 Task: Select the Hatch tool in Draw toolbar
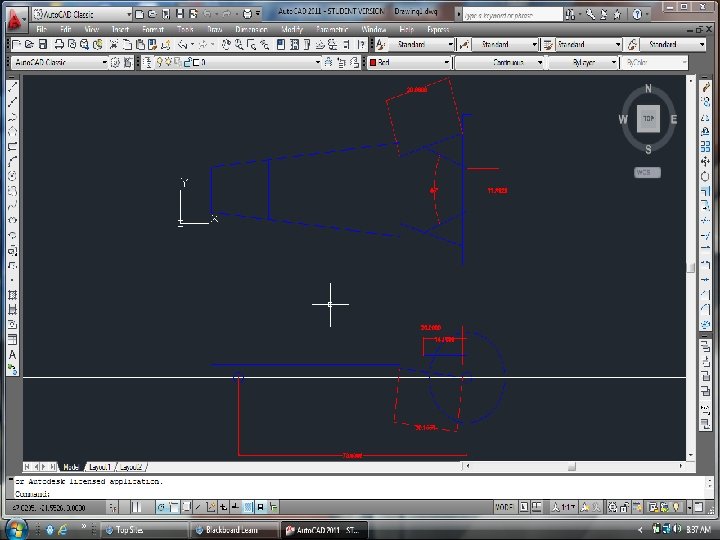point(13,295)
